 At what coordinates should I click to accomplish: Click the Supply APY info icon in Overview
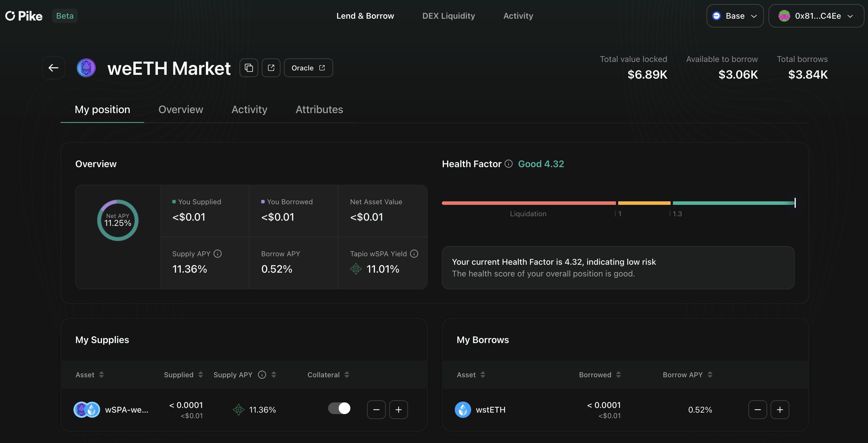(x=218, y=254)
